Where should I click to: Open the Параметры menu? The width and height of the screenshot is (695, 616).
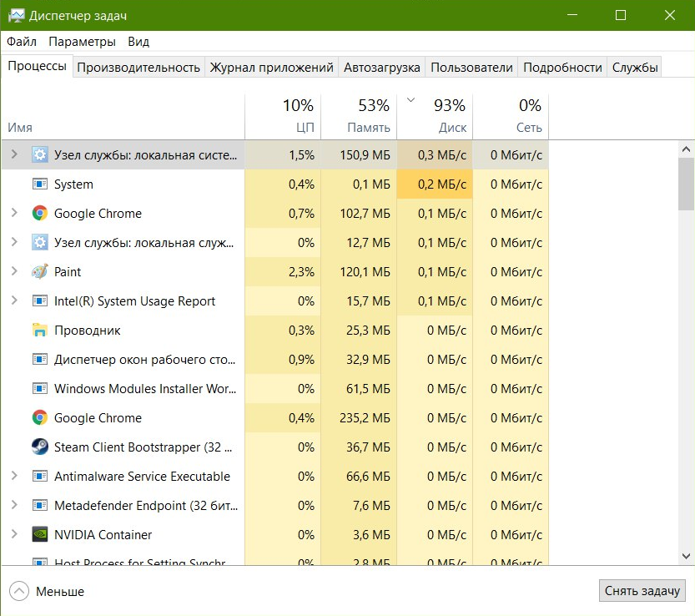(82, 42)
